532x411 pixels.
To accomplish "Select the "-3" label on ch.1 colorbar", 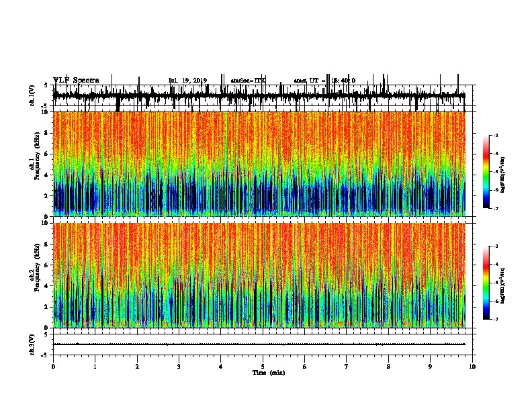I will 495,136.
